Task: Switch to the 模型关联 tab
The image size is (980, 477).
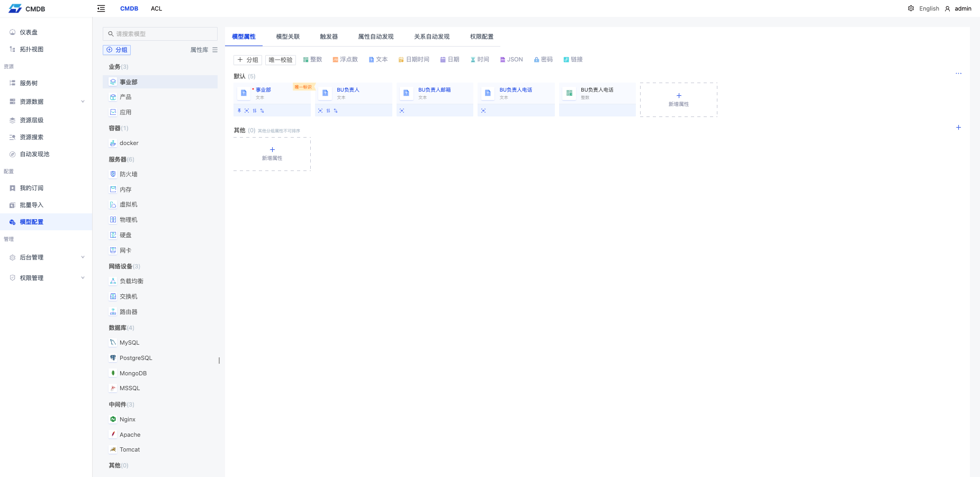Action: coord(287,37)
